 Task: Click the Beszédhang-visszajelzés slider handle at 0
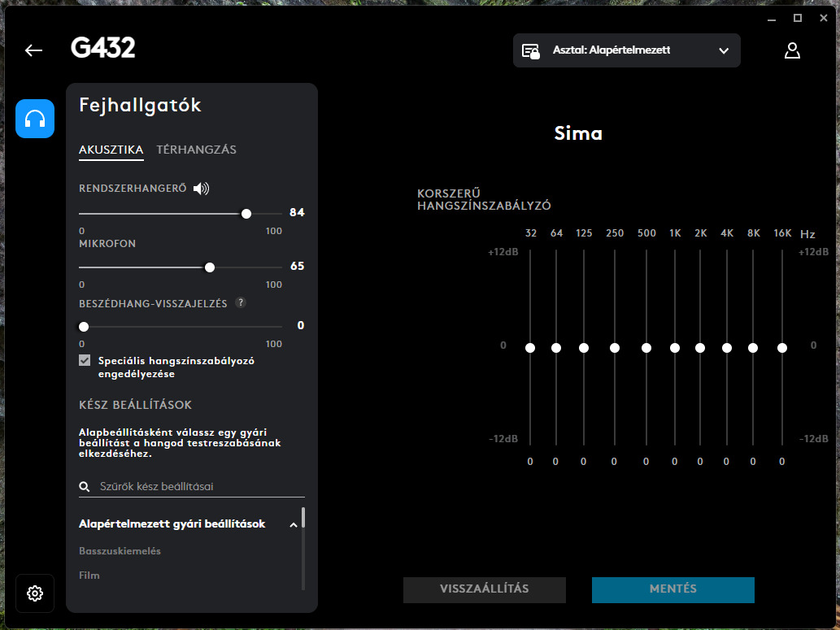84,327
